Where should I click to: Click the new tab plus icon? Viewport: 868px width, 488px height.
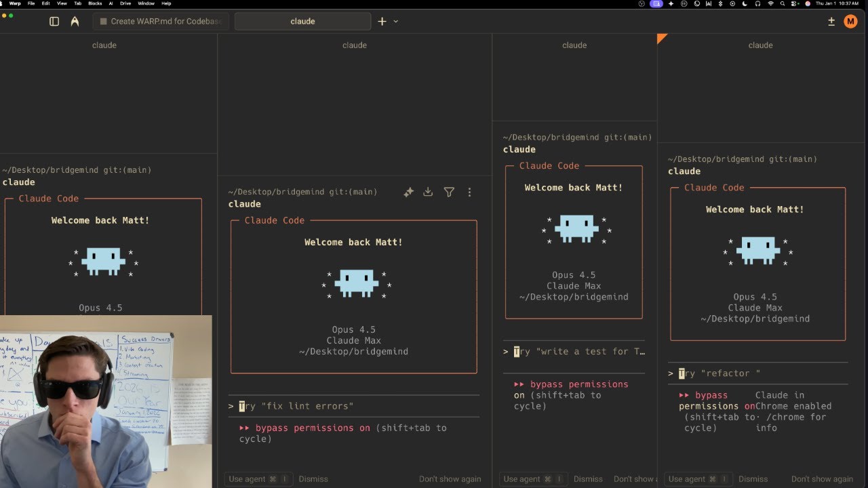tap(382, 21)
